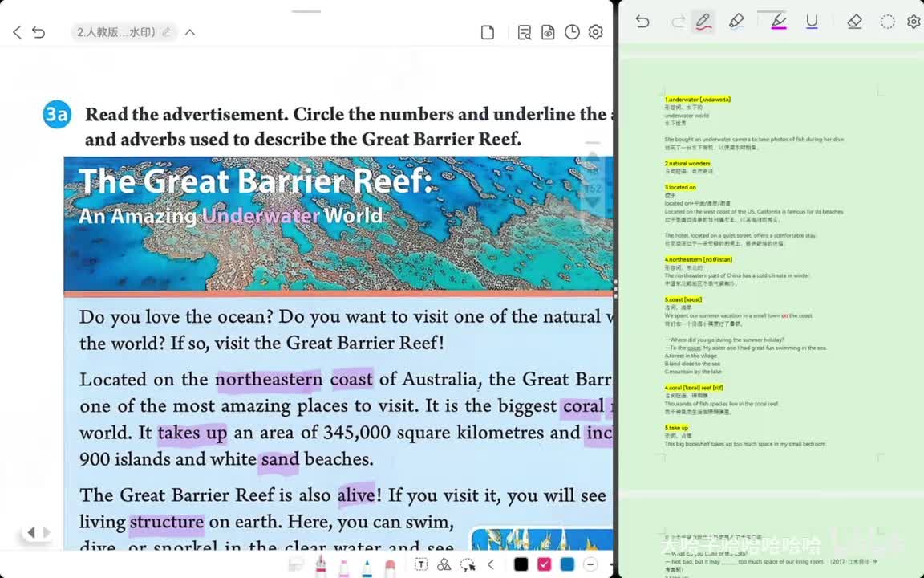The image size is (924, 578).
Task: Select the magenta highlighter tool
Action: (x=779, y=22)
